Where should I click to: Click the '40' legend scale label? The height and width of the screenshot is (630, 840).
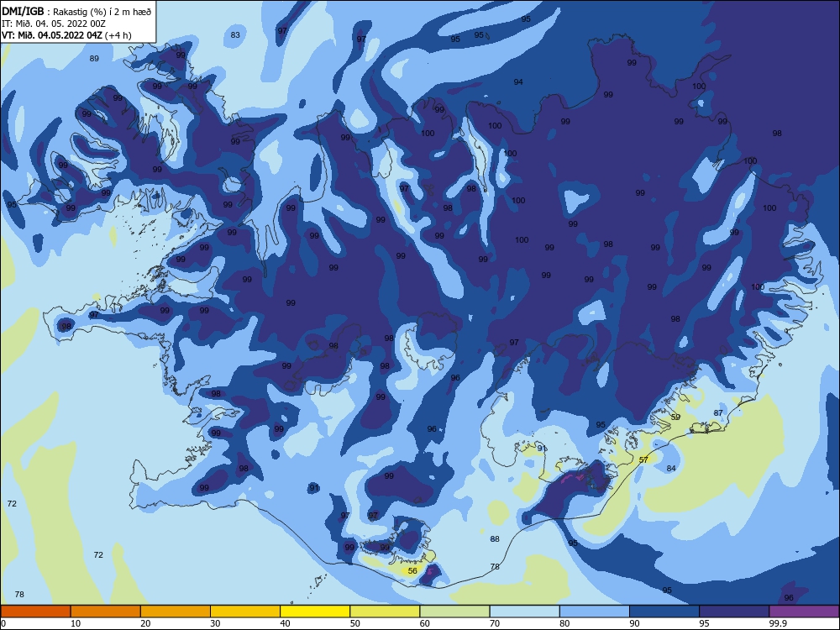(285, 623)
